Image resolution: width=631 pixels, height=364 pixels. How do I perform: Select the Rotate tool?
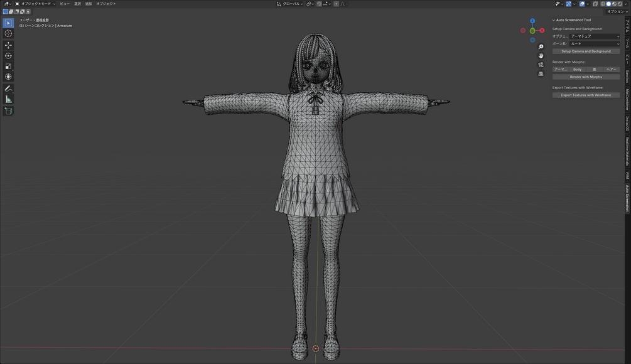(x=8, y=55)
